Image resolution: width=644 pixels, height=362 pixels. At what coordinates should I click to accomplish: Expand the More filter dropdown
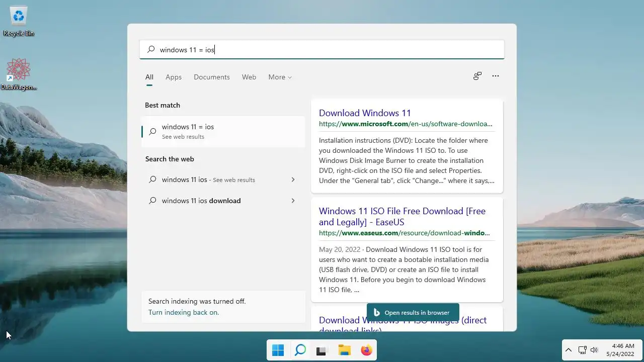(x=280, y=77)
